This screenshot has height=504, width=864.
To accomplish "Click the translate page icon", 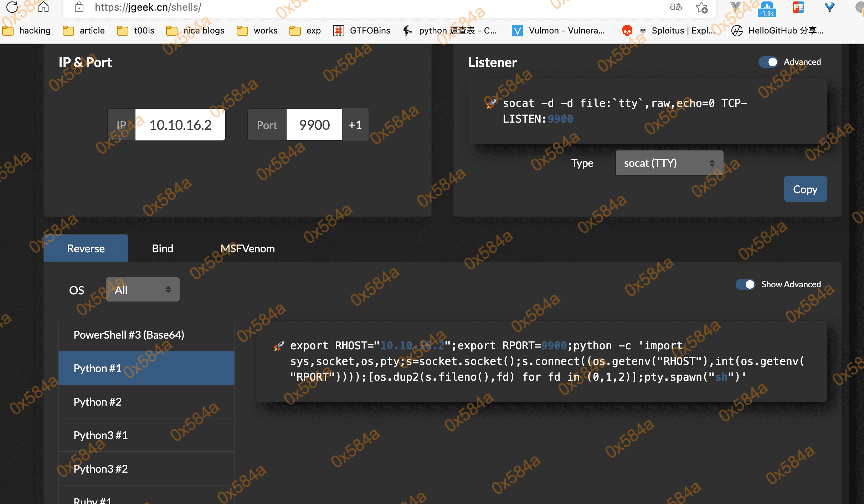I will pyautogui.click(x=675, y=7).
